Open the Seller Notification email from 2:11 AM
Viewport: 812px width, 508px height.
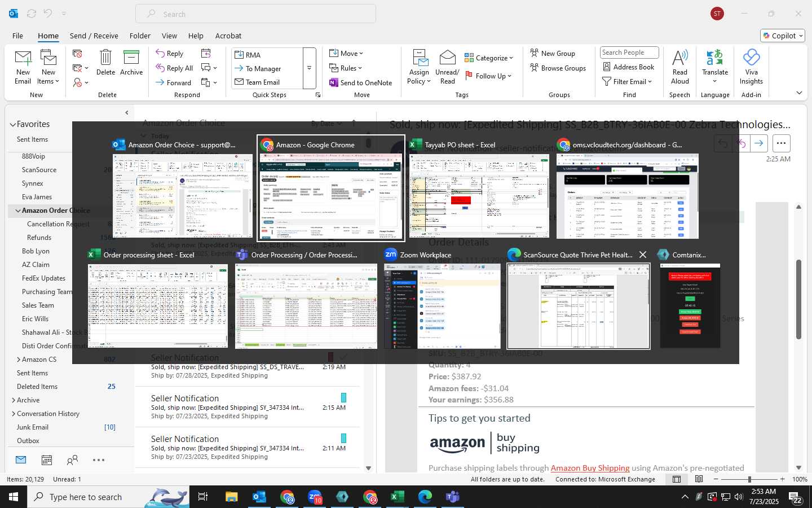click(248, 448)
